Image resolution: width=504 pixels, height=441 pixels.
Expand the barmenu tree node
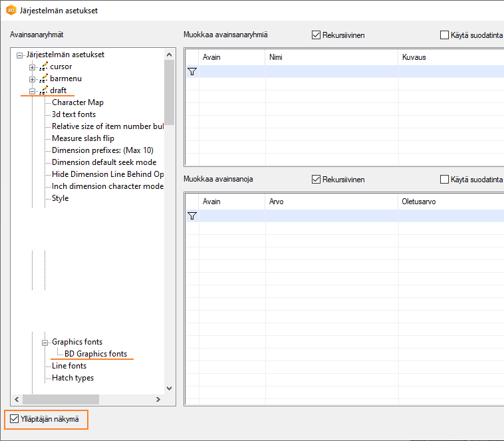coord(32,79)
